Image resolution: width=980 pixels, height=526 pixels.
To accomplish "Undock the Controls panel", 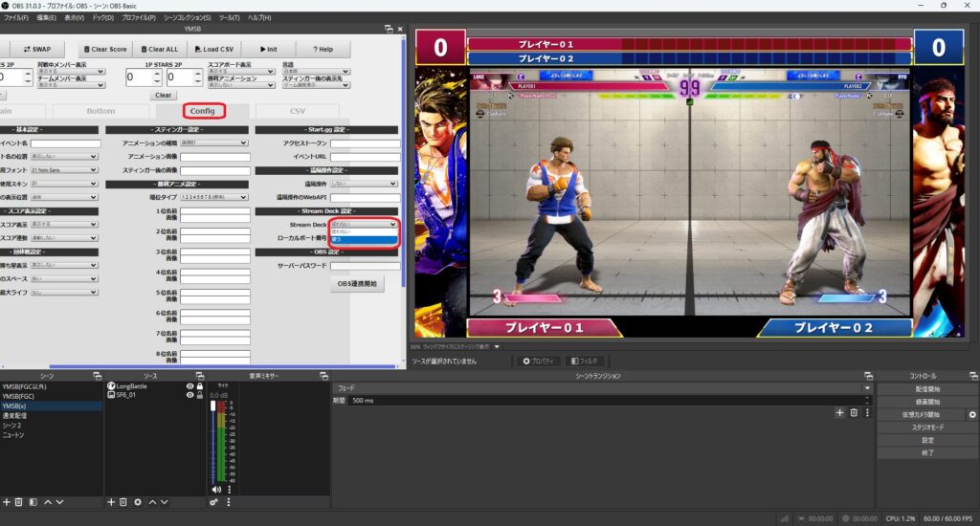I will tap(973, 376).
